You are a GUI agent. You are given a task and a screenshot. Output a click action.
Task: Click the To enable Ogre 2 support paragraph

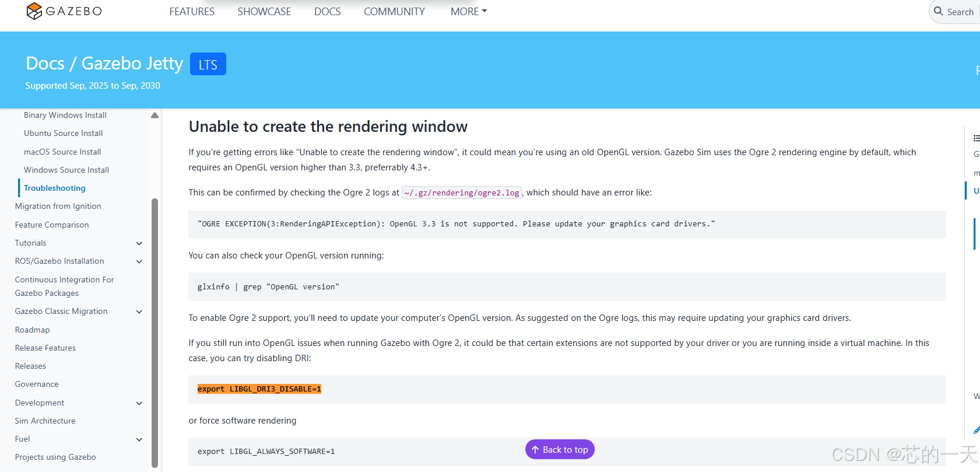(520, 318)
